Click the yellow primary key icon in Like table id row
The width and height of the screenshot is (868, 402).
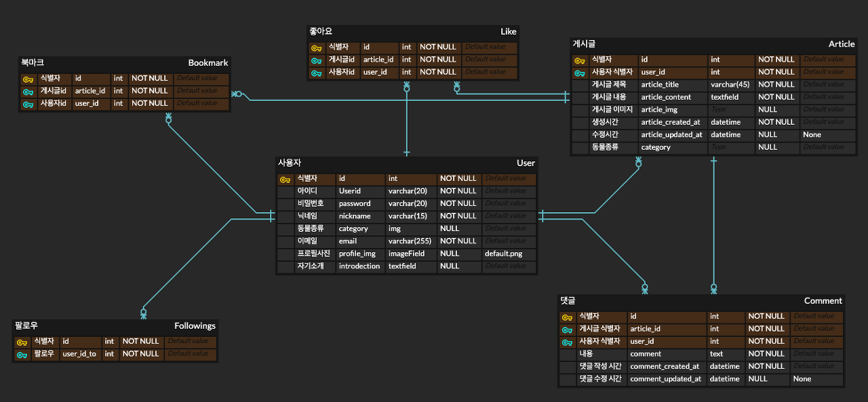point(316,48)
